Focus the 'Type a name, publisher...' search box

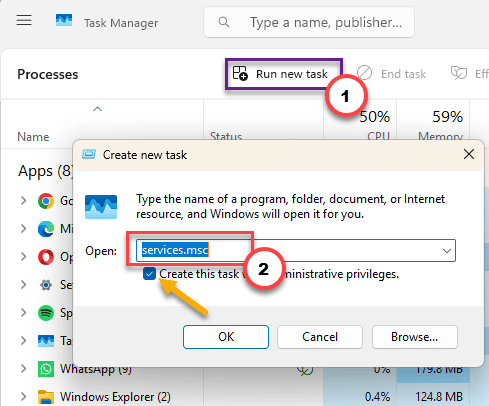(309, 22)
